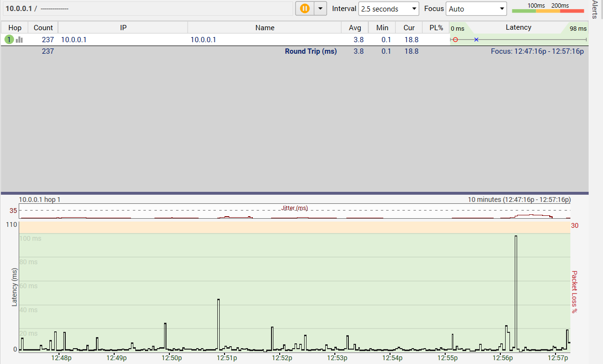Click the blue X current latency marker
The width and height of the screenshot is (603, 364).
pos(476,40)
